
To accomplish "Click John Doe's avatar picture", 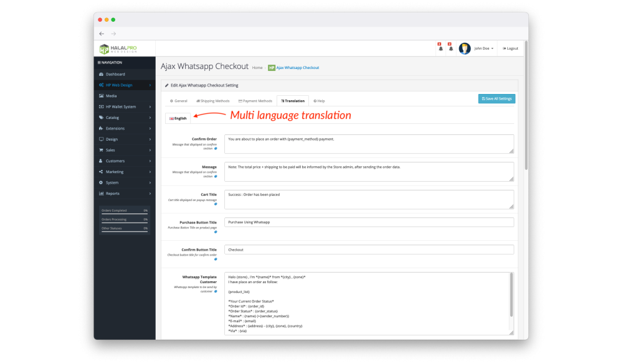I will [x=465, y=49].
